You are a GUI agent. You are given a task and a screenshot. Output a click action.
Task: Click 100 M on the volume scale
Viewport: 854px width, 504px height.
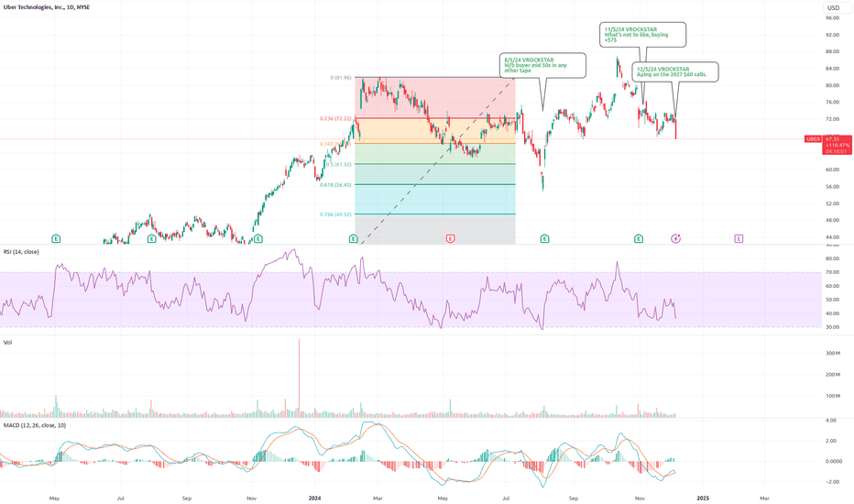click(x=833, y=396)
